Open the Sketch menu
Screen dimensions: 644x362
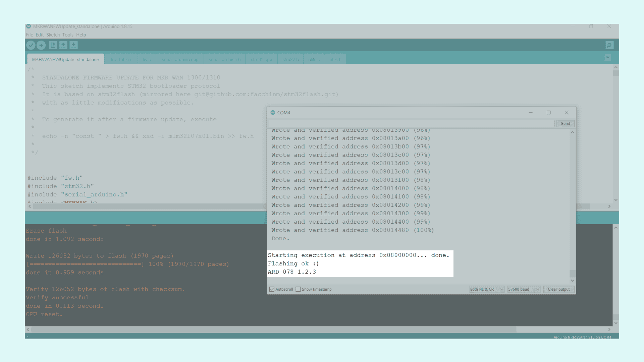[x=53, y=35]
